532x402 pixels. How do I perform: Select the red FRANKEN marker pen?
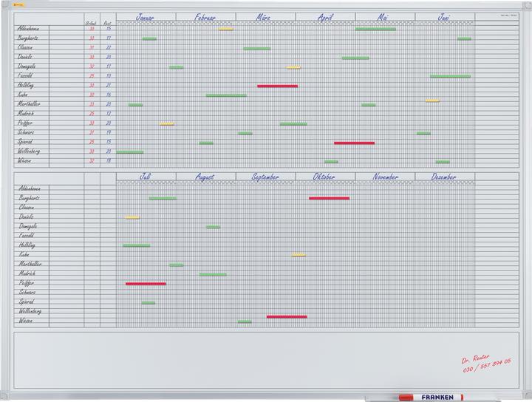point(431,397)
